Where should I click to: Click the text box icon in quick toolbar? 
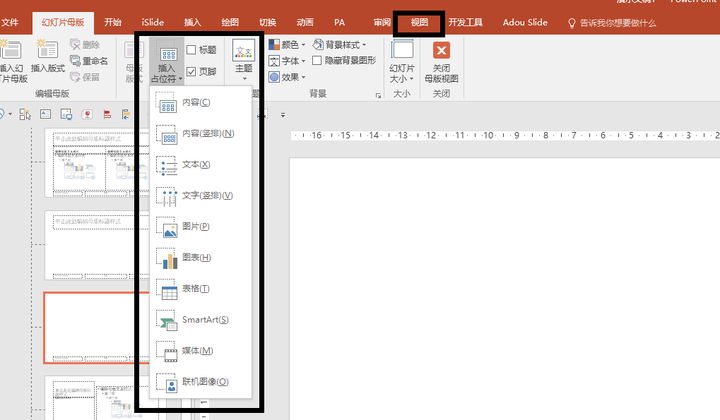tap(45, 114)
